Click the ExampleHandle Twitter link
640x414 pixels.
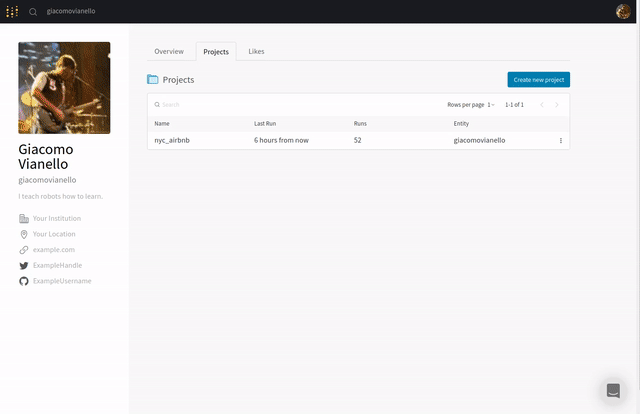[58, 265]
